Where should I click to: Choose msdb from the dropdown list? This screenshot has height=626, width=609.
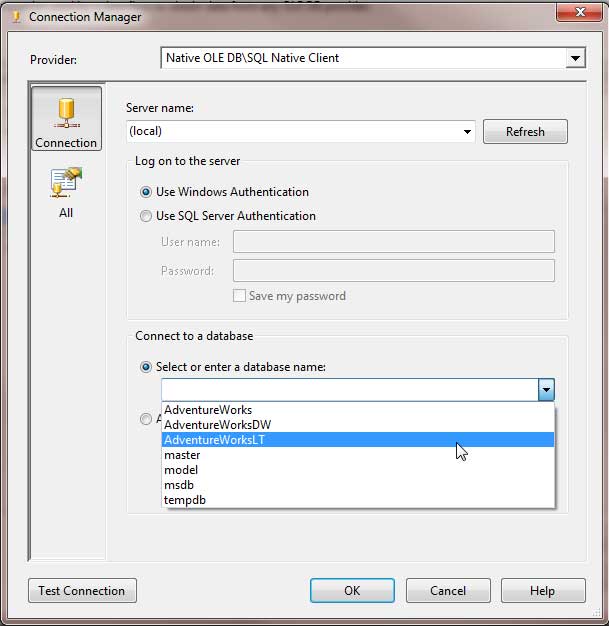(x=180, y=485)
